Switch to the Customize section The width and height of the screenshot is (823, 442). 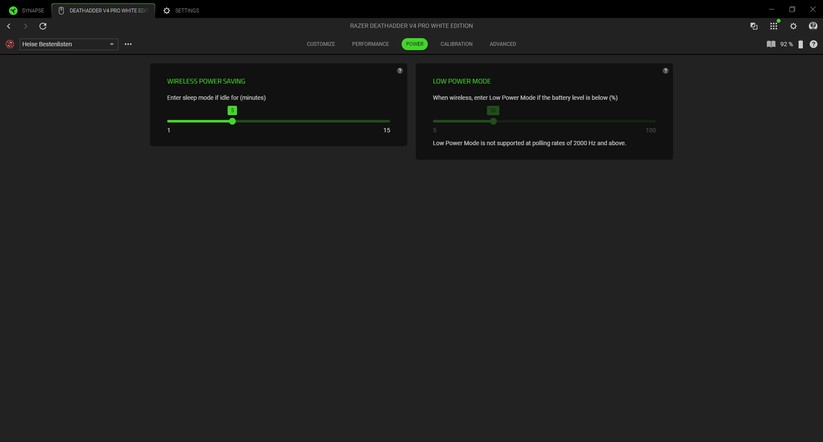[x=321, y=44]
